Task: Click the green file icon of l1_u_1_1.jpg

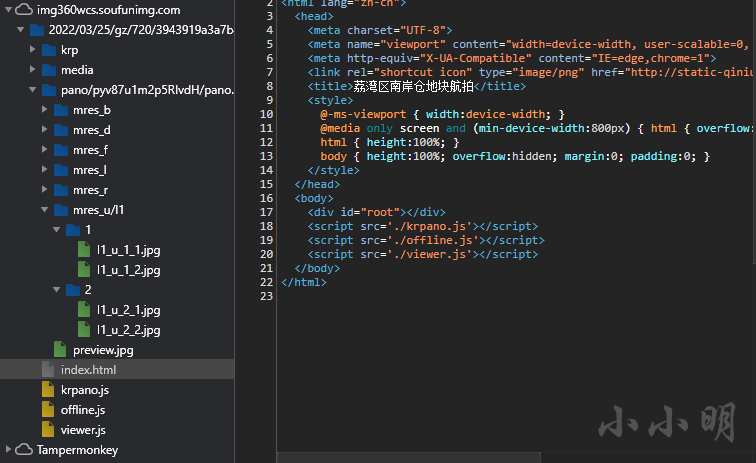Action: pos(84,249)
